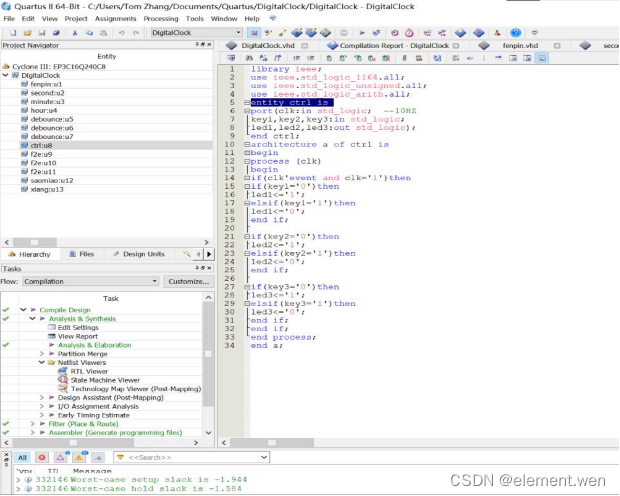This screenshot has height=496, width=620.
Task: Close the Project Navigator panel
Action: tap(209, 45)
